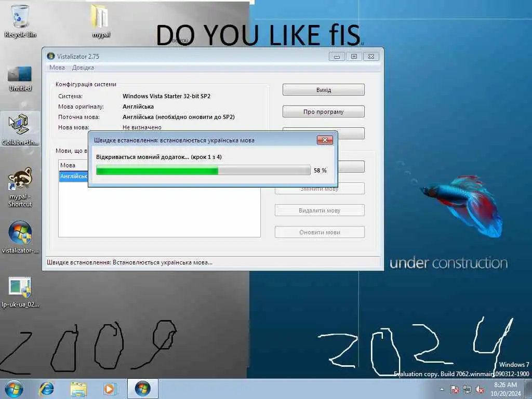
Task: Click the Відкривається мовний додаток step text
Action: pyautogui.click(x=159, y=157)
